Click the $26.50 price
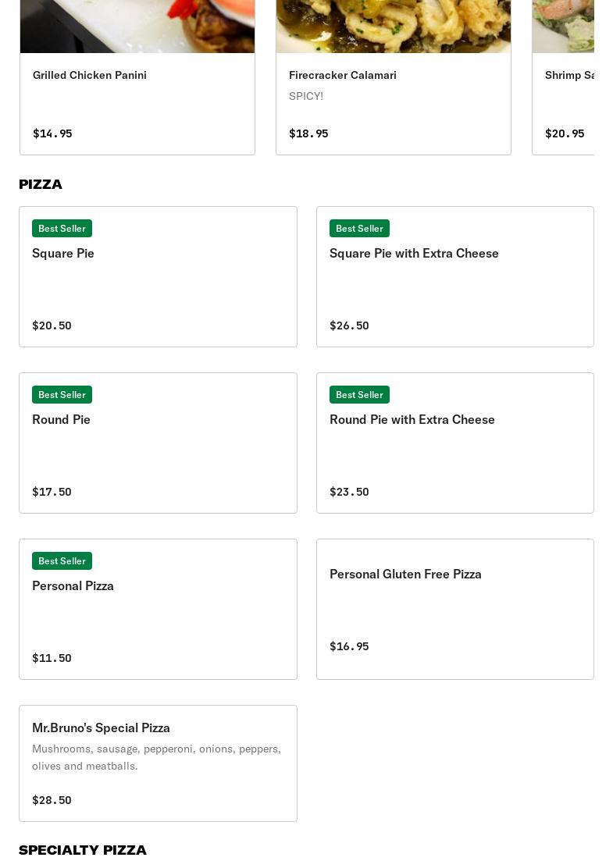Image resolution: width=613 pixels, height=868 pixels. [x=349, y=325]
